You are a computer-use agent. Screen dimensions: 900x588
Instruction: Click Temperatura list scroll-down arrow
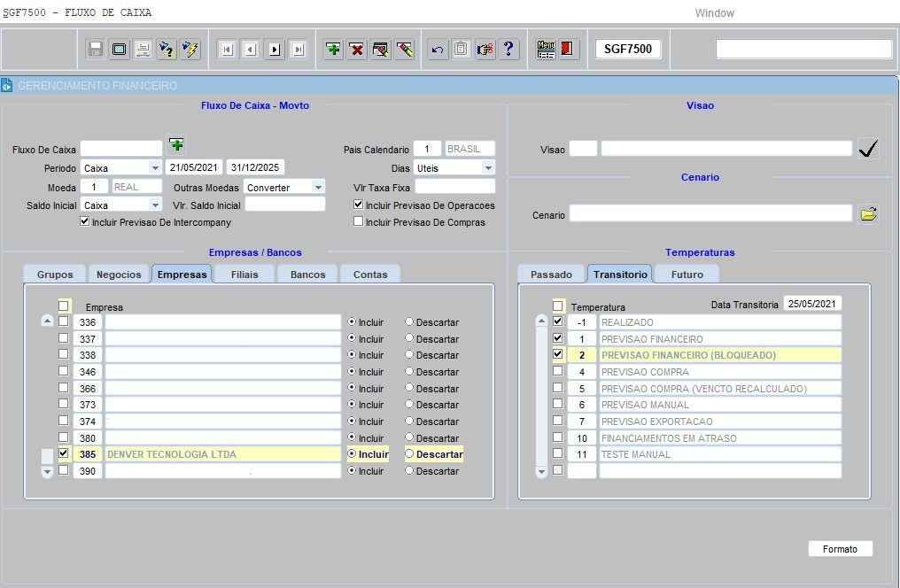(x=541, y=471)
